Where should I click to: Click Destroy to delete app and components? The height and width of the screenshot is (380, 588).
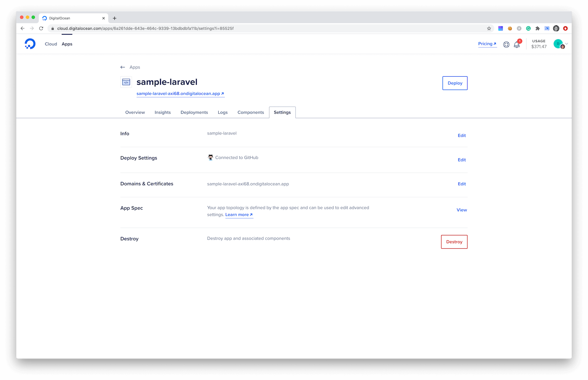(x=454, y=242)
